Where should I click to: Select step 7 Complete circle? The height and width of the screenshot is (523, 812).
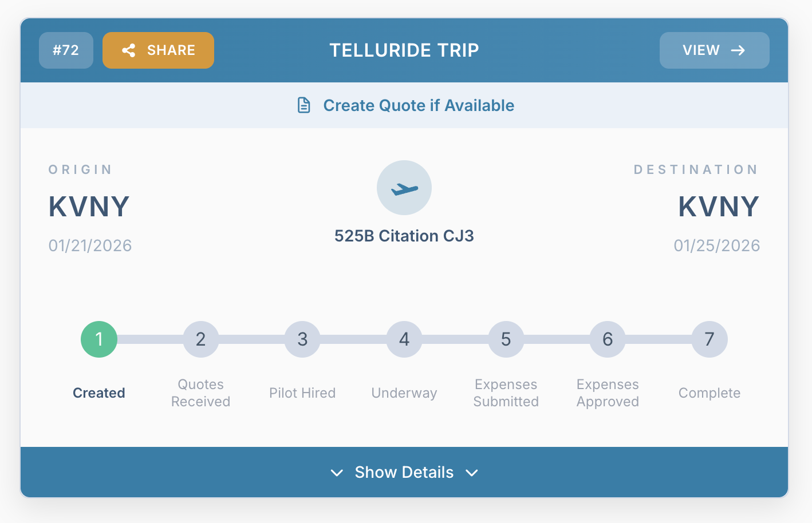pos(709,339)
